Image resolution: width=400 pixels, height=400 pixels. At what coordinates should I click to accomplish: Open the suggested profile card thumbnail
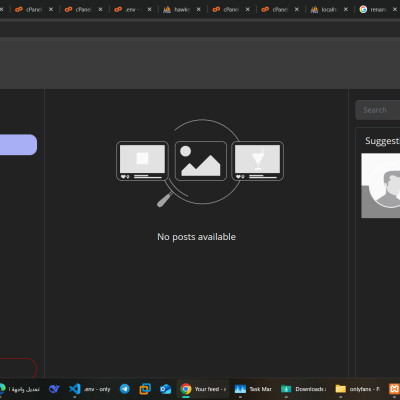(x=381, y=185)
